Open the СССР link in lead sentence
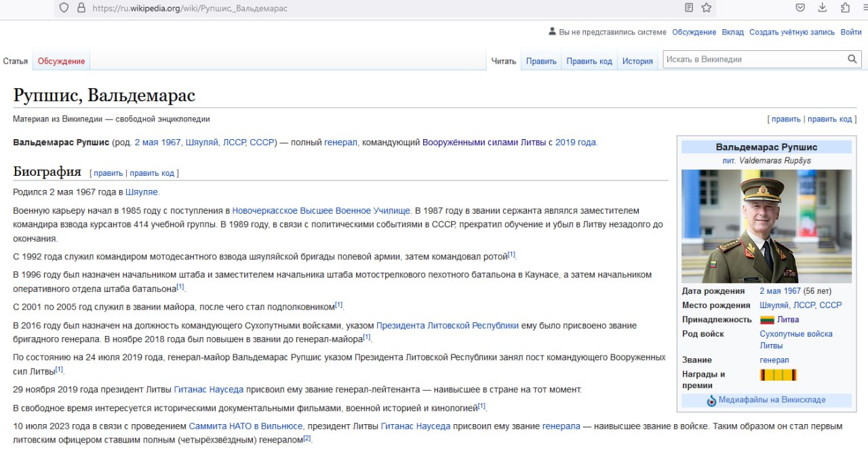The width and height of the screenshot is (868, 454). click(x=262, y=143)
